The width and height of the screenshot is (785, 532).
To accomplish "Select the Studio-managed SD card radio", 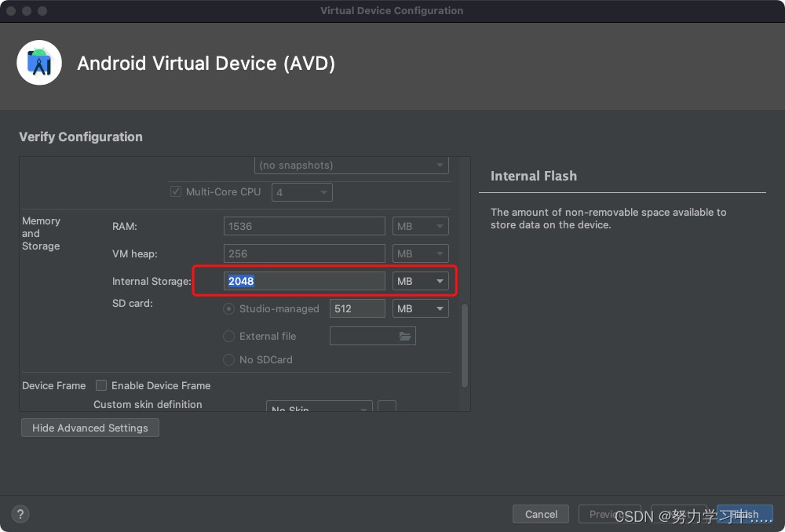I will 228,309.
